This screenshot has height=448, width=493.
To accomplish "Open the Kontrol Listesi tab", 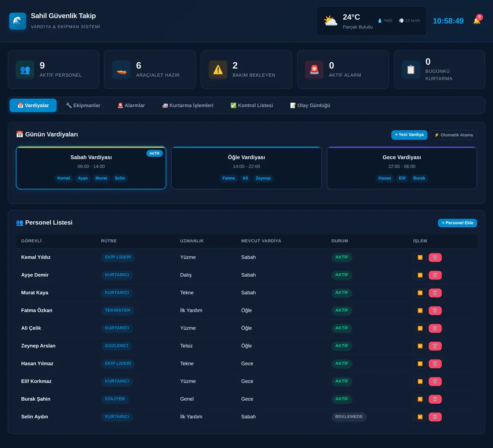I will (251, 106).
